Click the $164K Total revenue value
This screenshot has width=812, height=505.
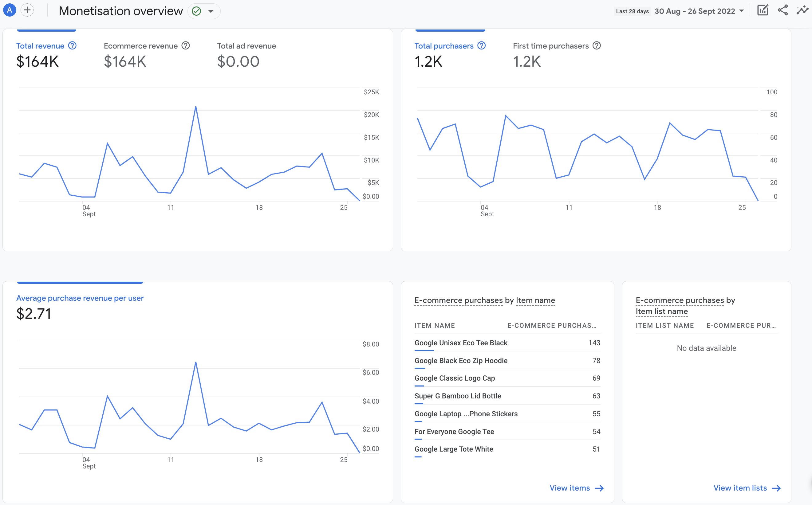pyautogui.click(x=37, y=61)
